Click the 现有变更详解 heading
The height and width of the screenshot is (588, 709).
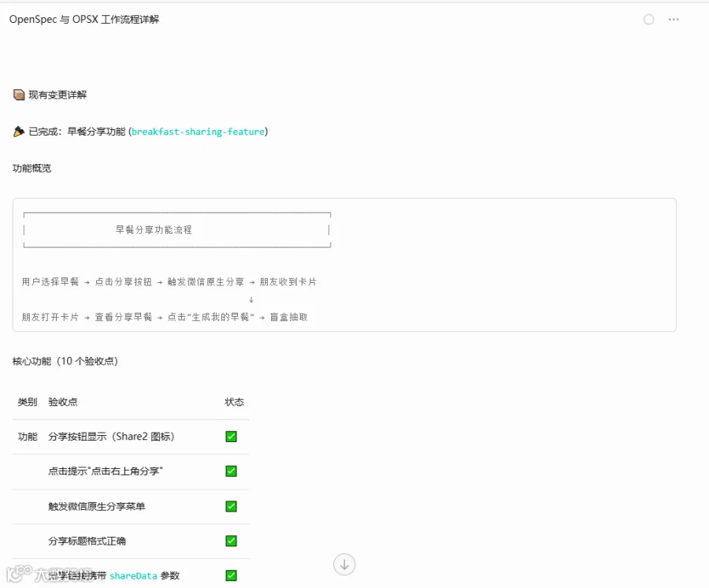[58, 95]
